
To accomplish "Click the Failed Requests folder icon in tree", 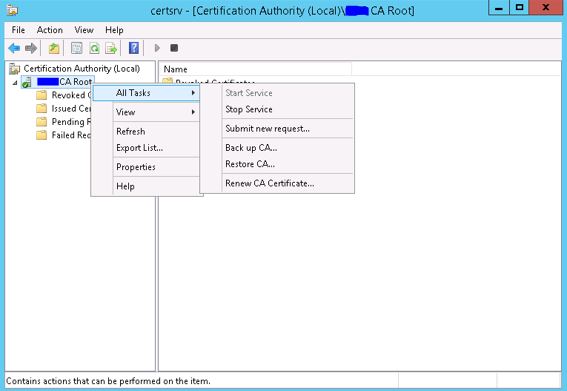I will point(42,135).
